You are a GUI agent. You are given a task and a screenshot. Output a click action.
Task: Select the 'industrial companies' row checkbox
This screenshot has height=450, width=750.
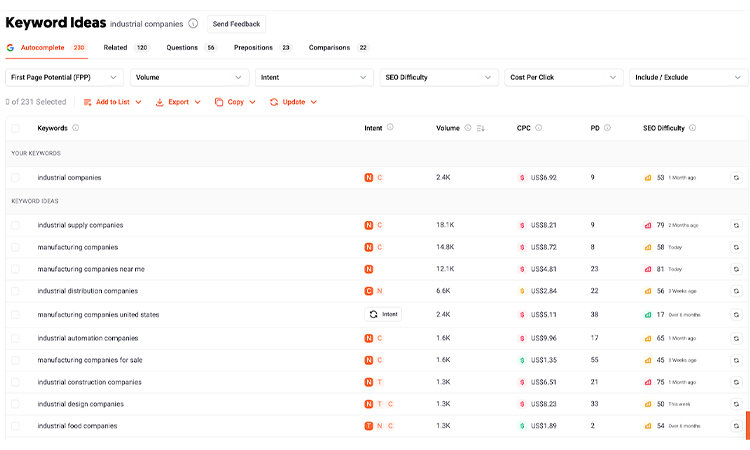coord(15,177)
